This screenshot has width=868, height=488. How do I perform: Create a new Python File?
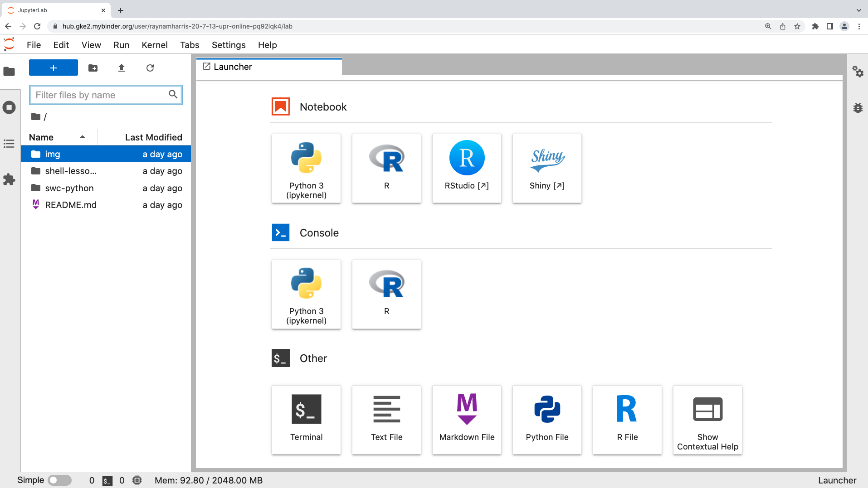(x=547, y=420)
